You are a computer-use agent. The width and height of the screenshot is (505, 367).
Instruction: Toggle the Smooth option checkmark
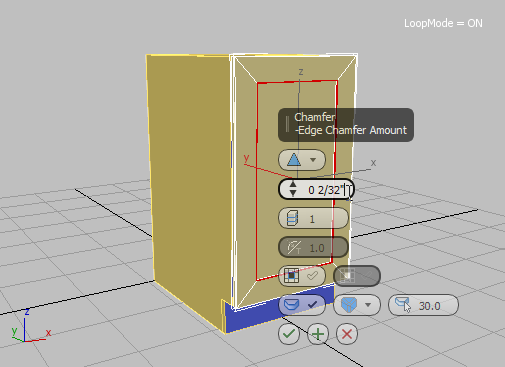[312, 304]
